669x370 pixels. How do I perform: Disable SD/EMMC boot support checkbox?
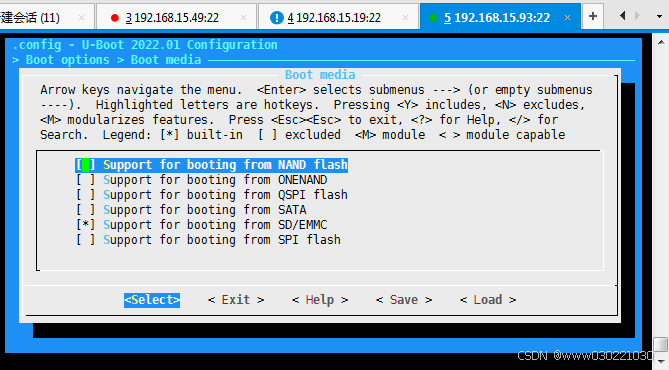coord(85,224)
